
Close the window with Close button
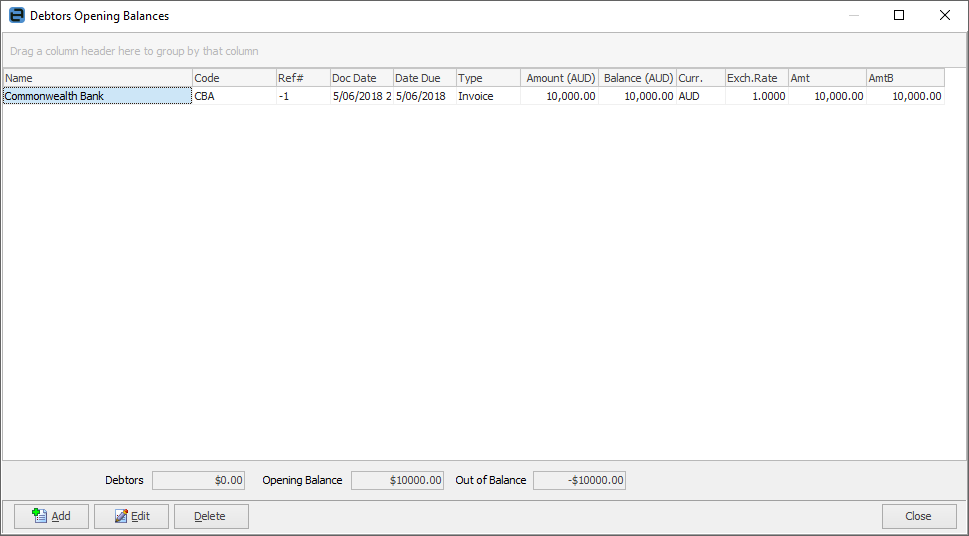point(919,516)
